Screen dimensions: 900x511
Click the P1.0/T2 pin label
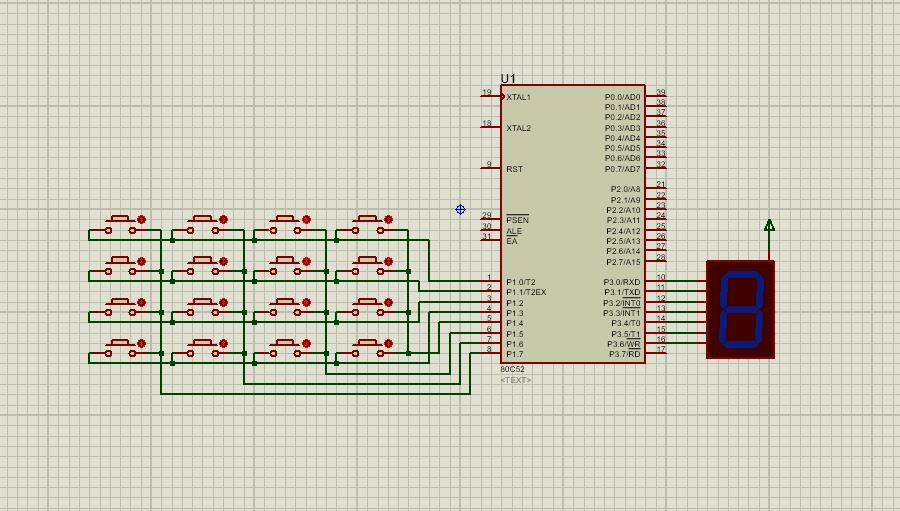(x=521, y=282)
